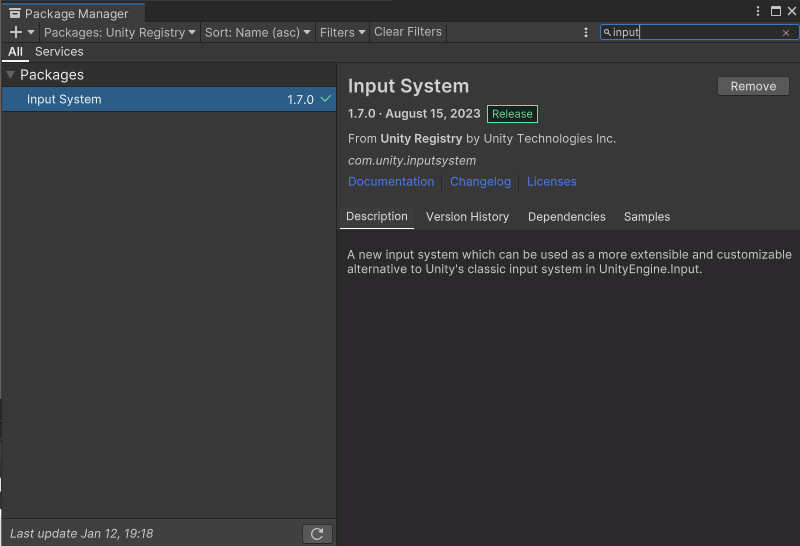The width and height of the screenshot is (800, 546).
Task: Select the Samples tab
Action: pos(647,217)
